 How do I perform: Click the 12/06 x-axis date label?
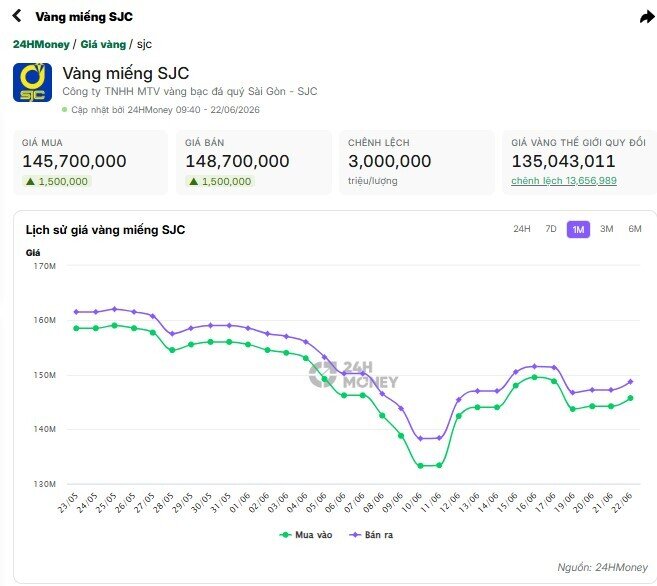[450, 502]
